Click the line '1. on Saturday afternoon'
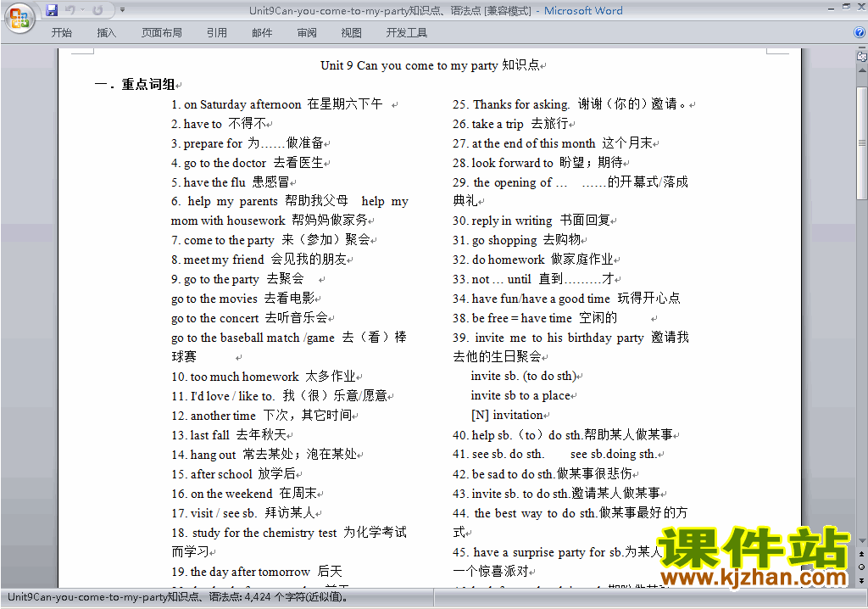This screenshot has height=609, width=868. coord(277,104)
